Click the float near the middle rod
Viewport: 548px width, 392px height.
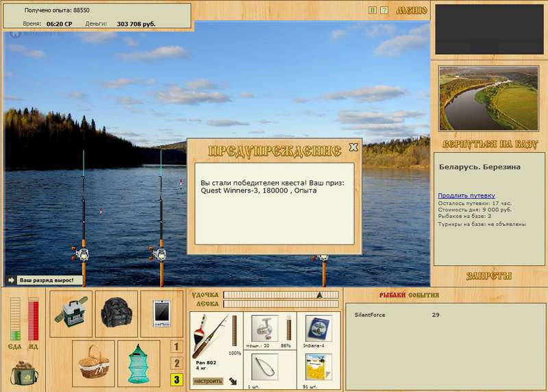[x=181, y=183]
